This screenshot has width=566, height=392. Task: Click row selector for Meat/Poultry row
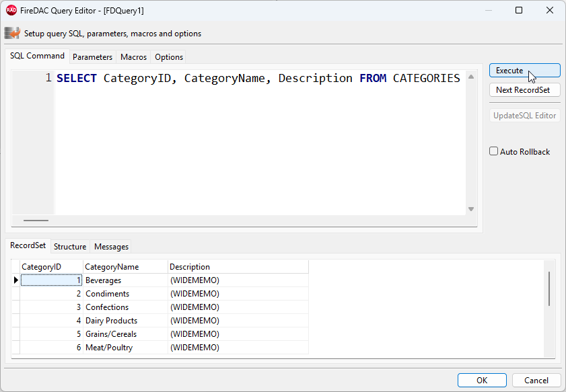click(16, 347)
